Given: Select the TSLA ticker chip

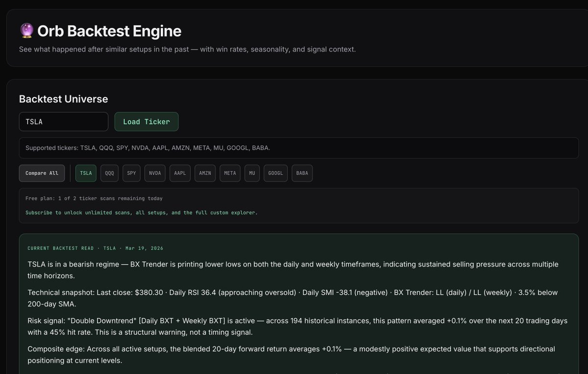Looking at the screenshot, I should (x=86, y=173).
